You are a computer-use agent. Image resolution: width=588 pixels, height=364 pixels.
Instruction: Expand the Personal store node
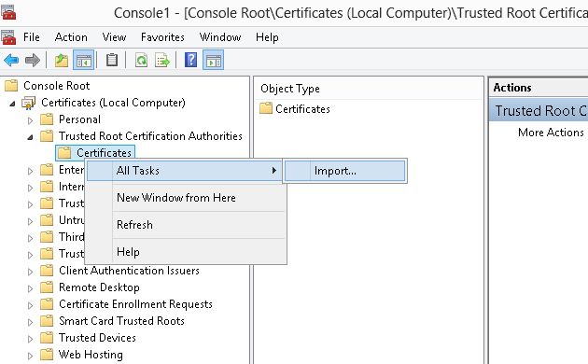click(31, 120)
